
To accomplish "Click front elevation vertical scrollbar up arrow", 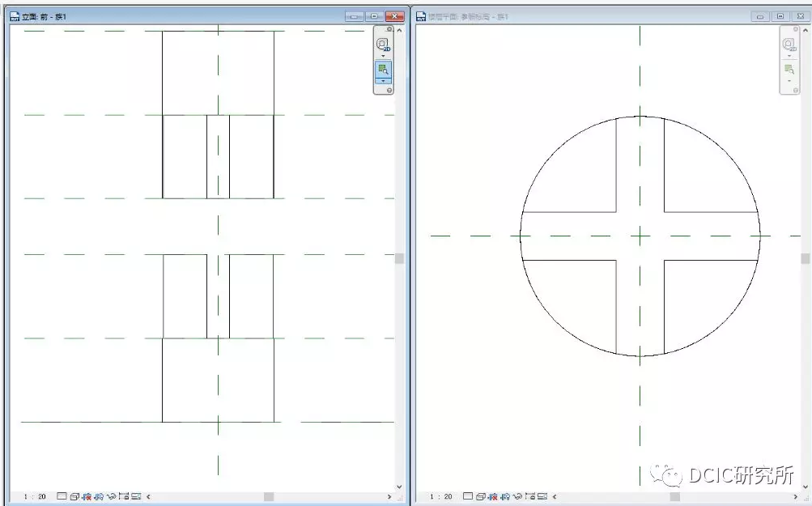I will [399, 30].
